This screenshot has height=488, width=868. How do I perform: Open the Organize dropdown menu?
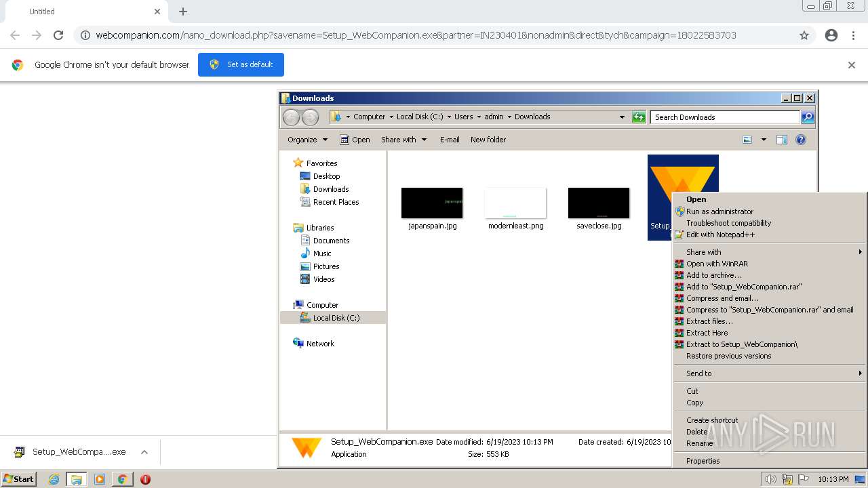coord(307,140)
